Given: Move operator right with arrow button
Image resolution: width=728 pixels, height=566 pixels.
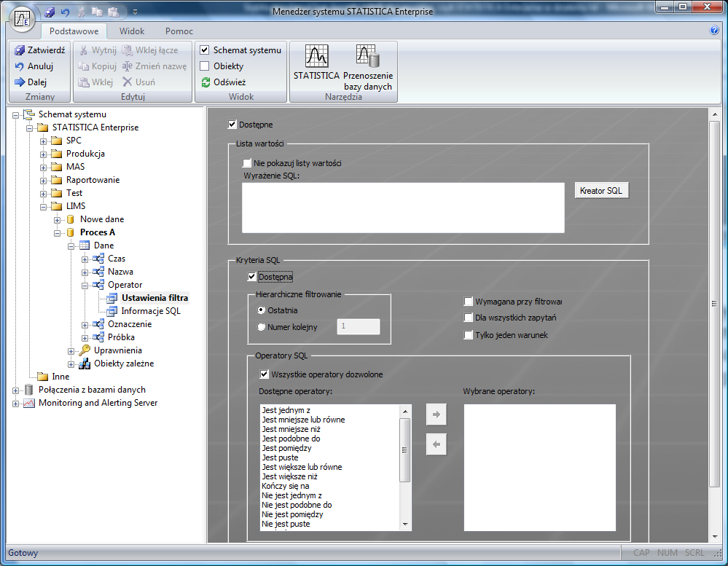Looking at the screenshot, I should tap(436, 414).
